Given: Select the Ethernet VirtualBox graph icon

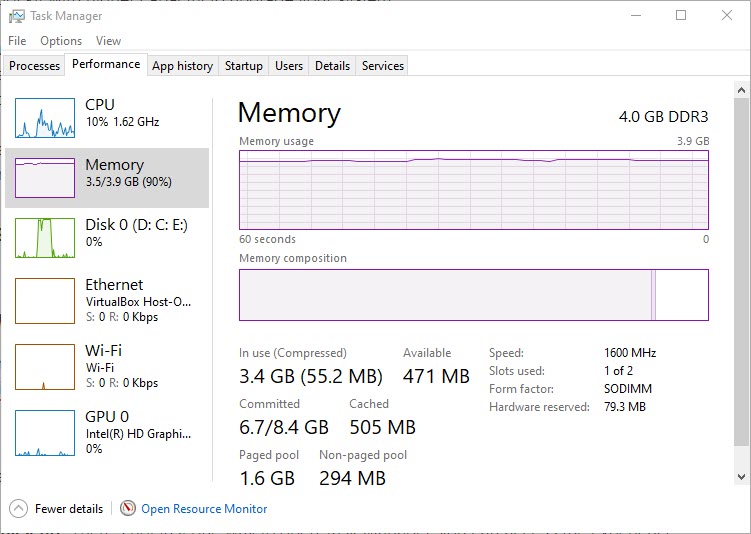Looking at the screenshot, I should (x=45, y=301).
